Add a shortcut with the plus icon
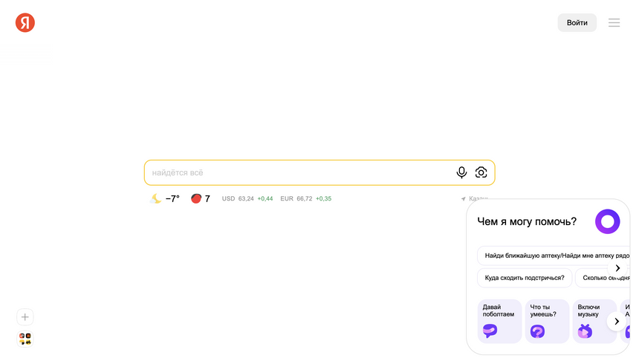The width and height of the screenshot is (639, 364). pos(25,317)
